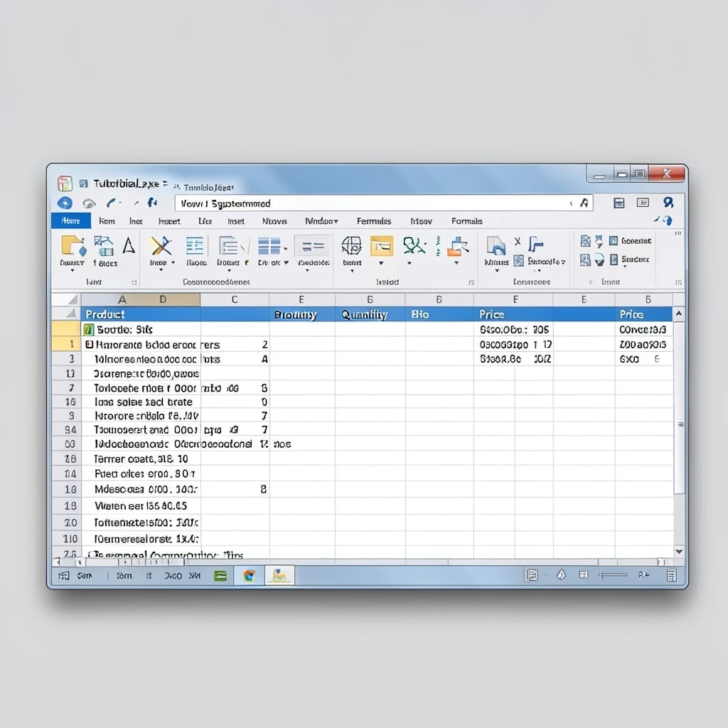Click the green icon in the Soutlo row

pyautogui.click(x=89, y=330)
